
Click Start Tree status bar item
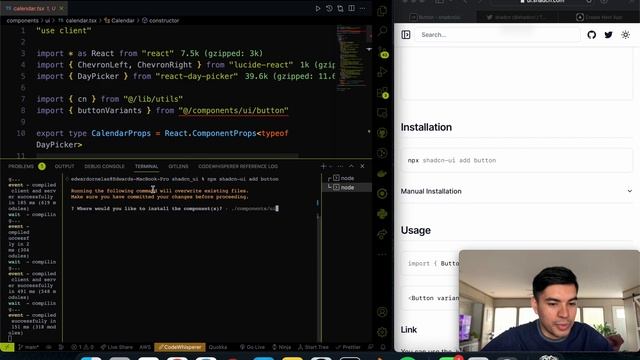click(313, 347)
